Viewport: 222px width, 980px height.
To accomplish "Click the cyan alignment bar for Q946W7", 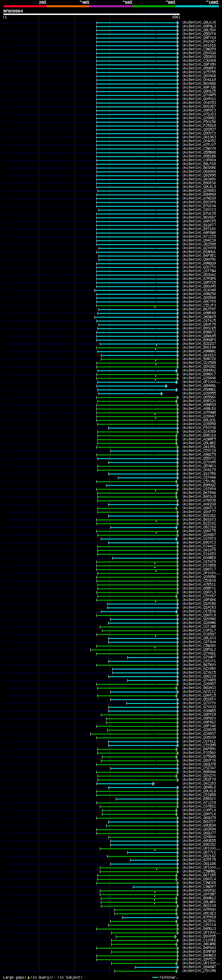I will (157, 967).
